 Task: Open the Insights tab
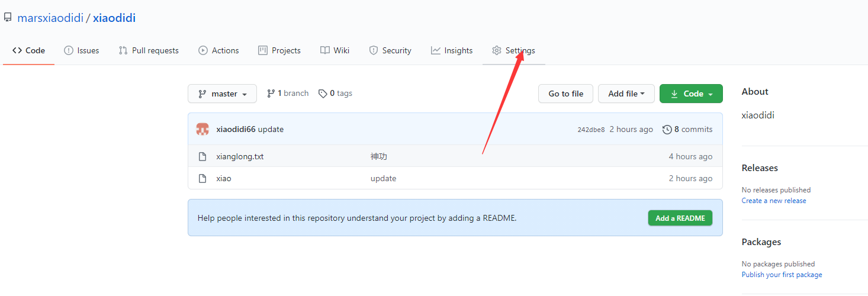pos(452,50)
